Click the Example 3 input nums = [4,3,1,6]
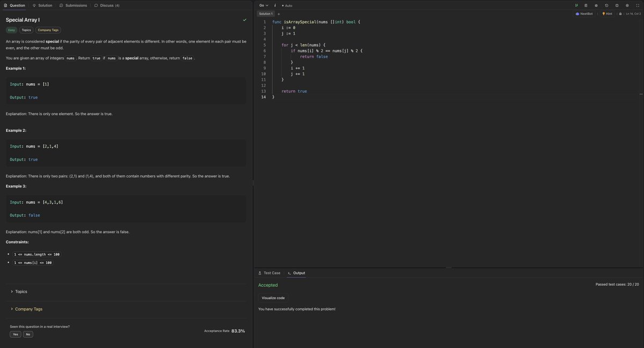This screenshot has height=348, width=644. [x=36, y=202]
